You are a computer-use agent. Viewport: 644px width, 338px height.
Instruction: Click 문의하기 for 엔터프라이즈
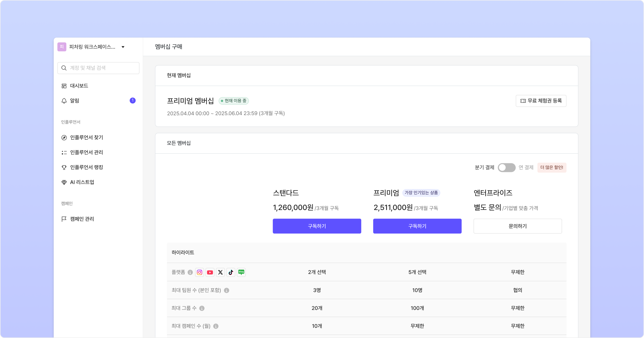pyautogui.click(x=518, y=226)
